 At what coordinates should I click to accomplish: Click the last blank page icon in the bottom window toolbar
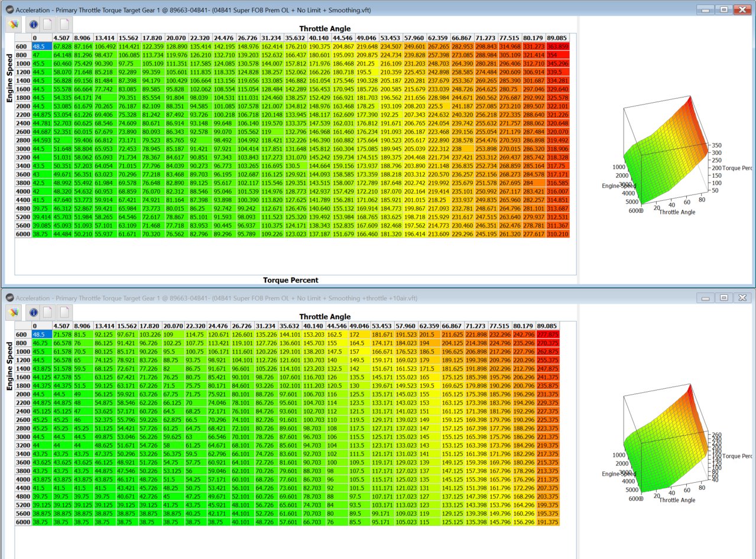click(x=64, y=311)
